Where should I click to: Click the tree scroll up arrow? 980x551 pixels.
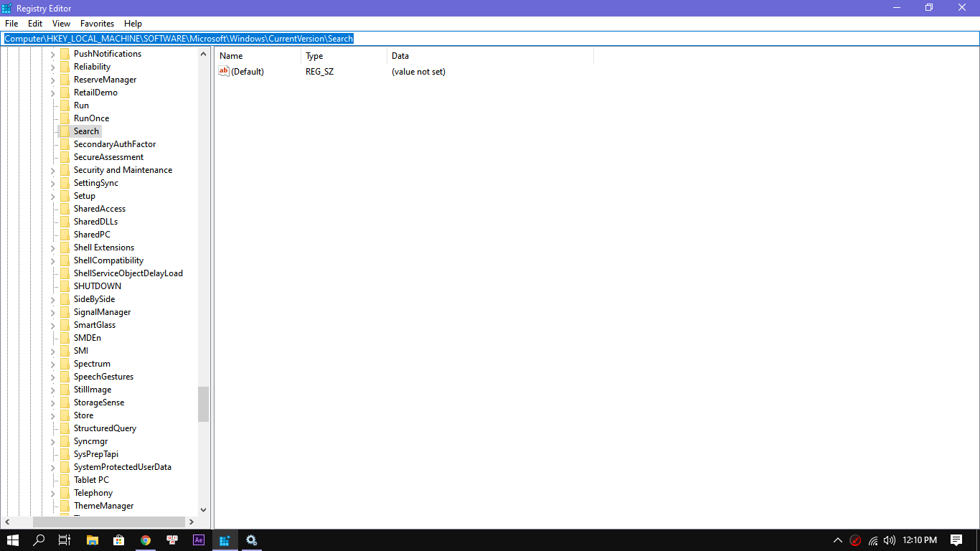[x=204, y=54]
